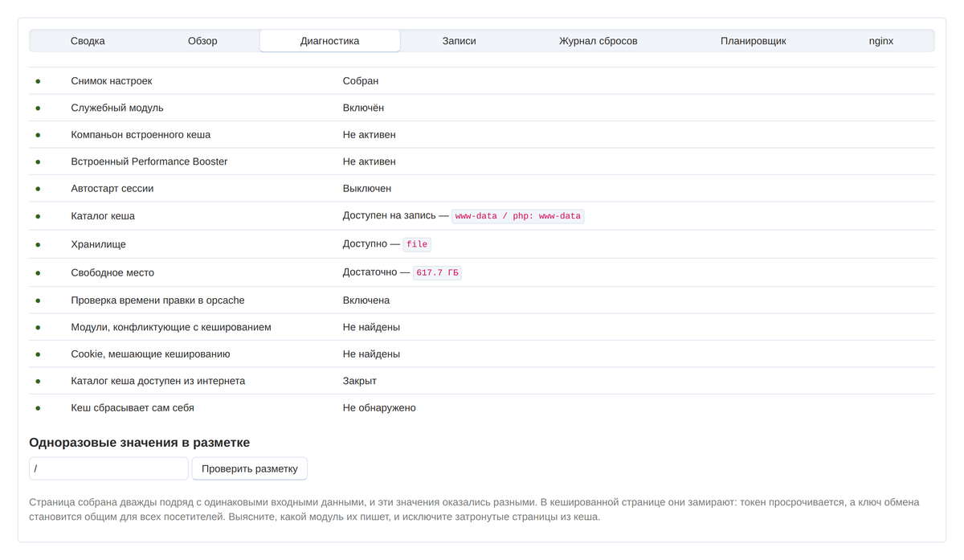Switch to the Сводка tab
The width and height of the screenshot is (964, 560).
pyautogui.click(x=88, y=41)
